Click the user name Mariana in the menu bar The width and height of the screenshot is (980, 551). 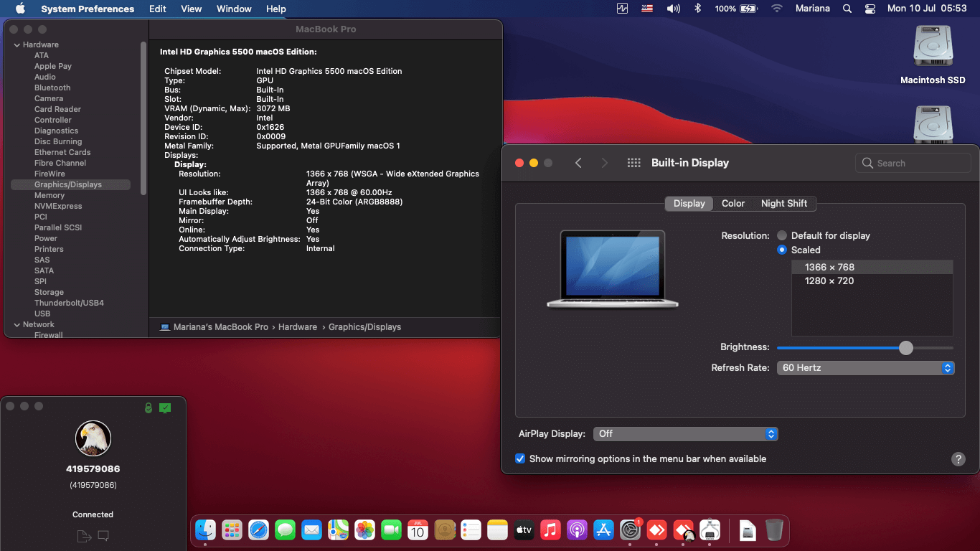[813, 9]
